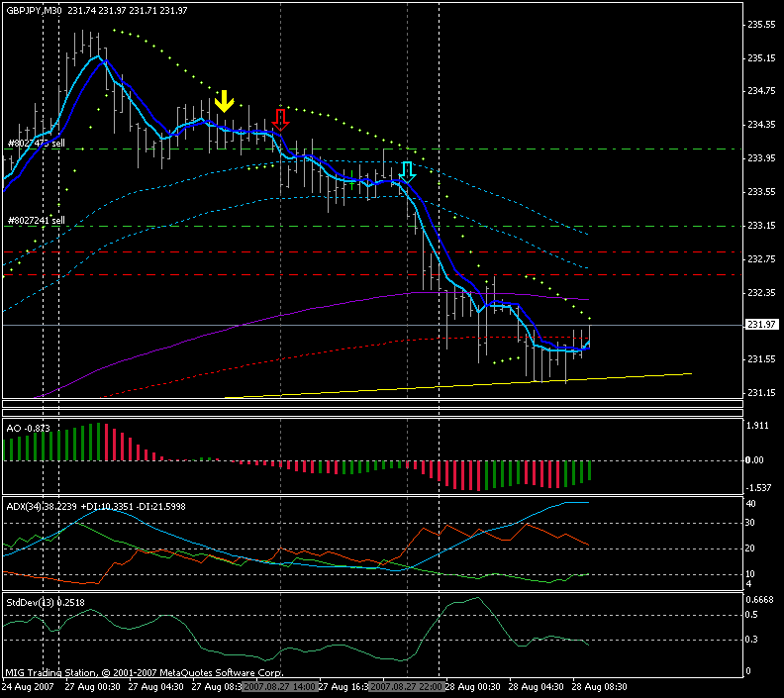Screen dimensions: 784x698
Task: Click the ADX scale value 40
Action: click(750, 504)
